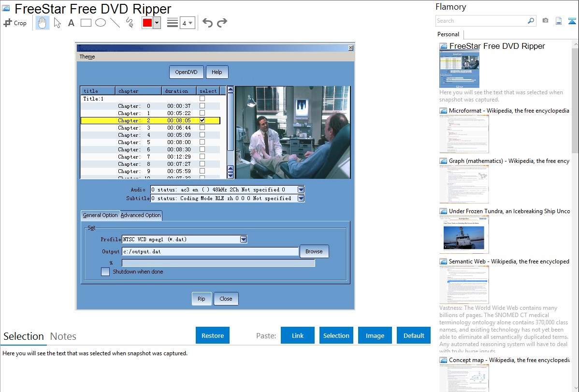The height and width of the screenshot is (392, 579).
Task: Click the Help button
Action: [217, 72]
